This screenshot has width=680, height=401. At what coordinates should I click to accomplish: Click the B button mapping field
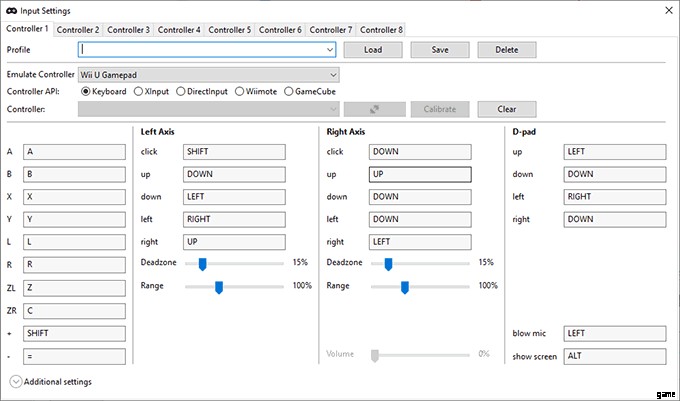click(x=74, y=174)
